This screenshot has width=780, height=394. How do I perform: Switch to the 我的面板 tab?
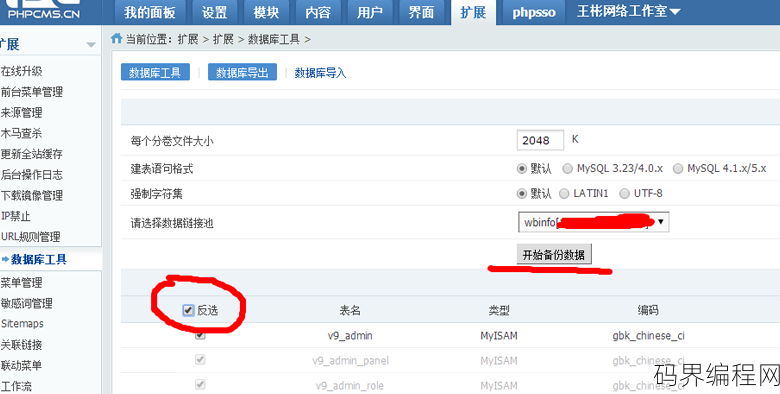click(x=150, y=12)
